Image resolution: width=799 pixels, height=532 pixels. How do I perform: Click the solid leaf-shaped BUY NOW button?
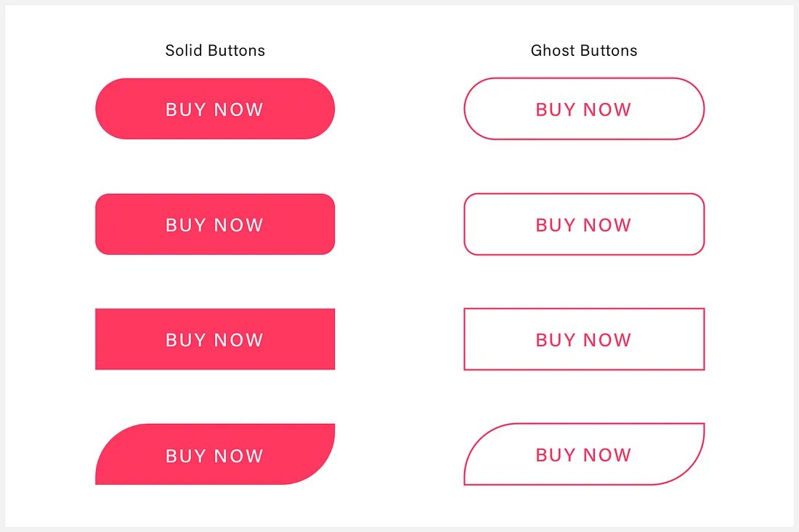click(215, 454)
